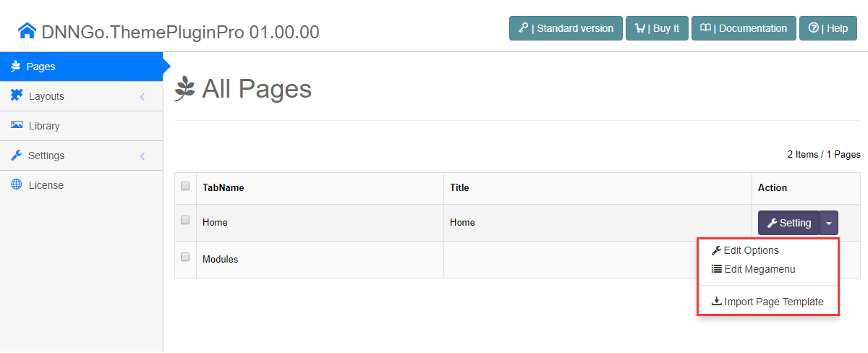Click the wrench icon next to Settings sidebar

(x=16, y=155)
